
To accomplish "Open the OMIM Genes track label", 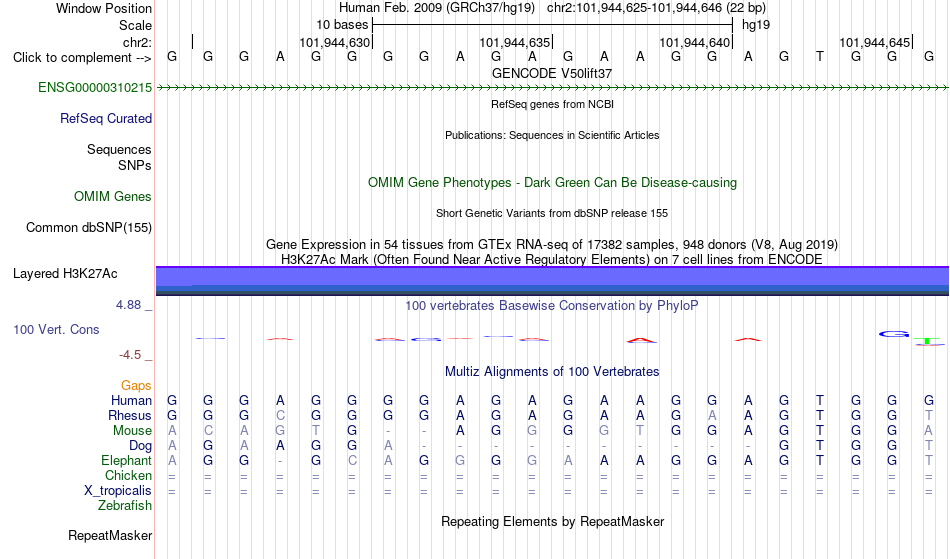I will click(x=112, y=197).
